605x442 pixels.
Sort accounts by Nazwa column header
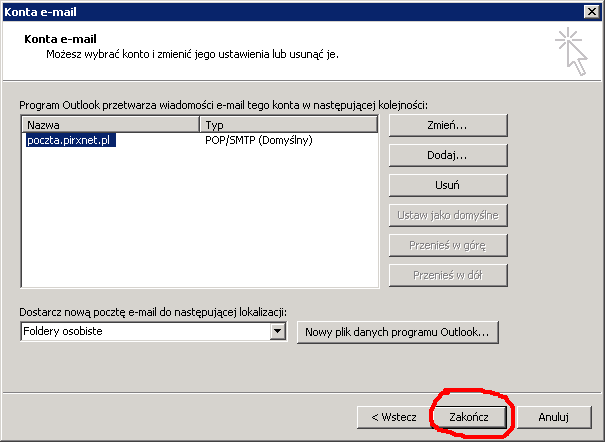pos(110,125)
